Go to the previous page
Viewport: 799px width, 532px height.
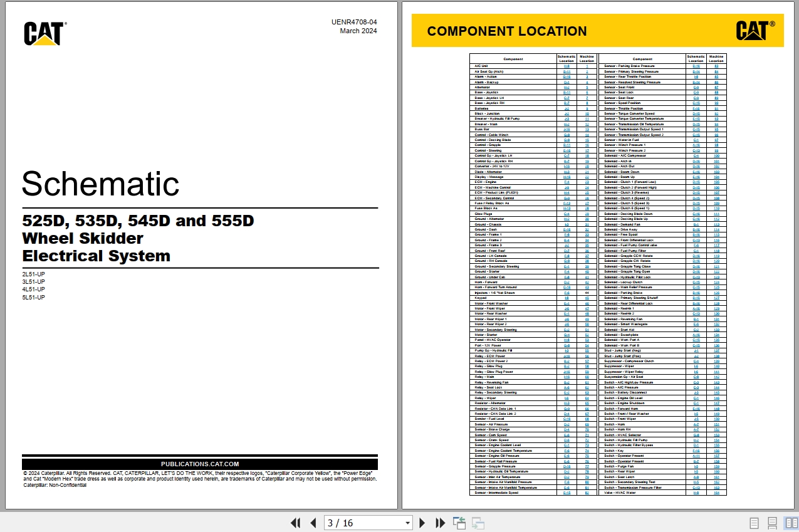(313, 523)
